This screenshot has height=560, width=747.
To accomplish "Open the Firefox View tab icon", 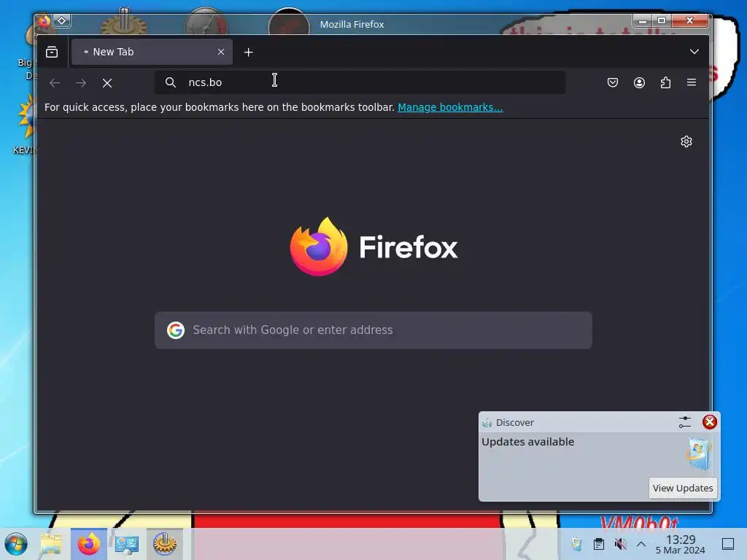I will click(52, 52).
